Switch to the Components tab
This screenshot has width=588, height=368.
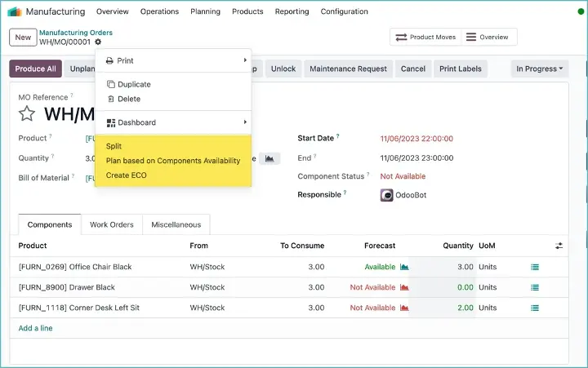[50, 225]
